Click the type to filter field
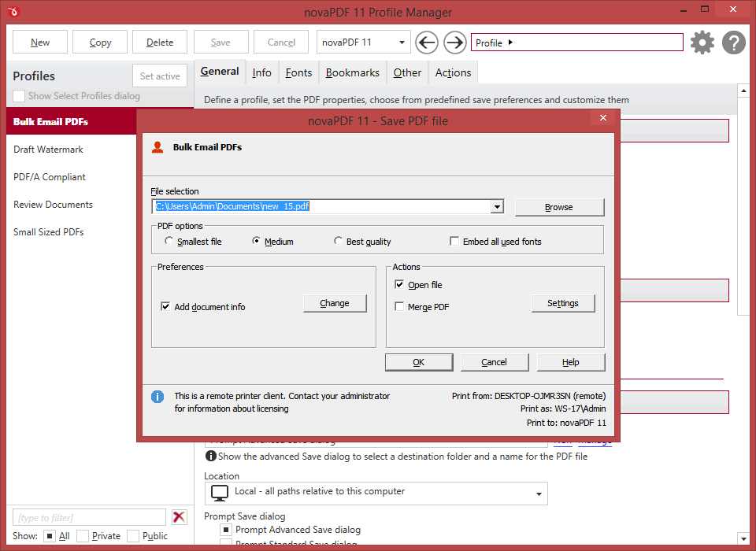The height and width of the screenshot is (551, 756). pyautogui.click(x=89, y=517)
